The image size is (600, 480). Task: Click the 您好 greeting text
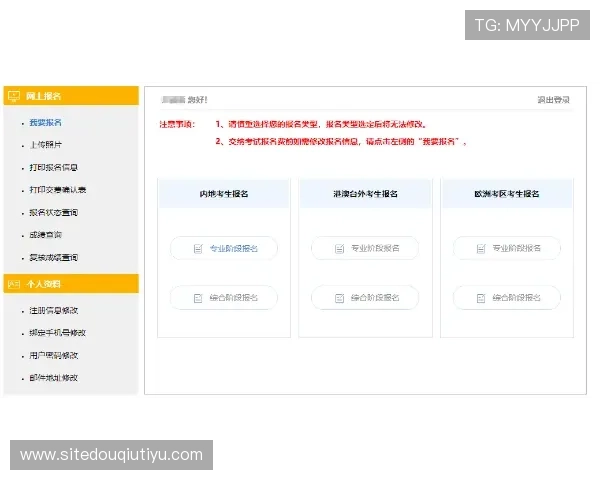[197, 100]
